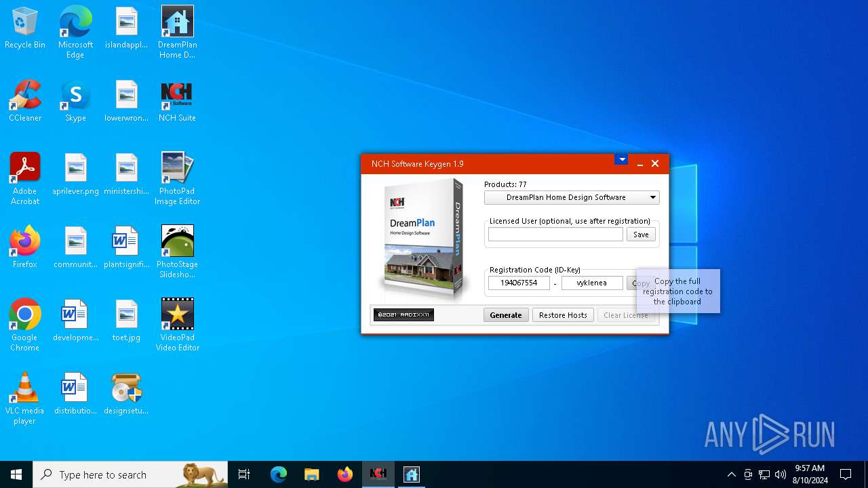Open the Recycle Bin desktop icon
The height and width of the screenshot is (488, 868).
pyautogui.click(x=25, y=28)
